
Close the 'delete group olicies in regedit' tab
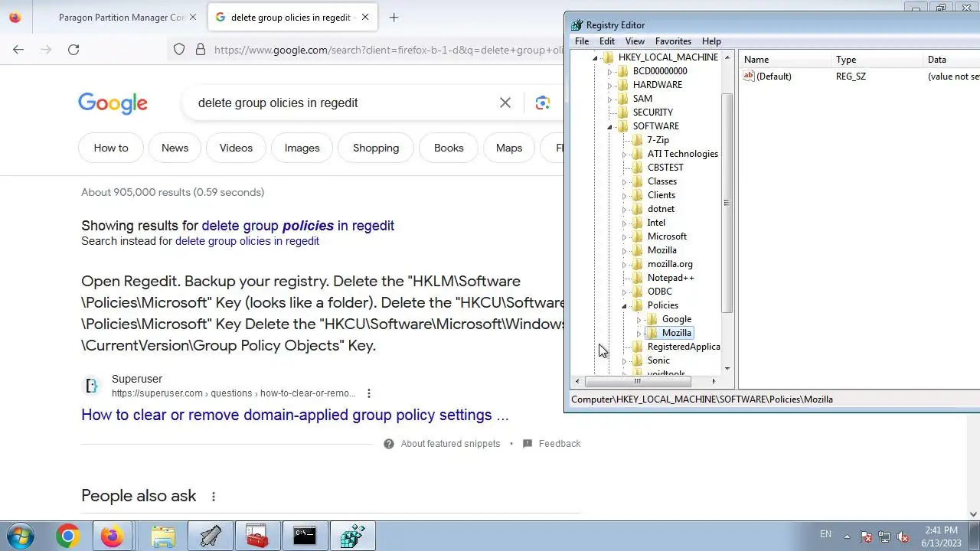[x=365, y=17]
